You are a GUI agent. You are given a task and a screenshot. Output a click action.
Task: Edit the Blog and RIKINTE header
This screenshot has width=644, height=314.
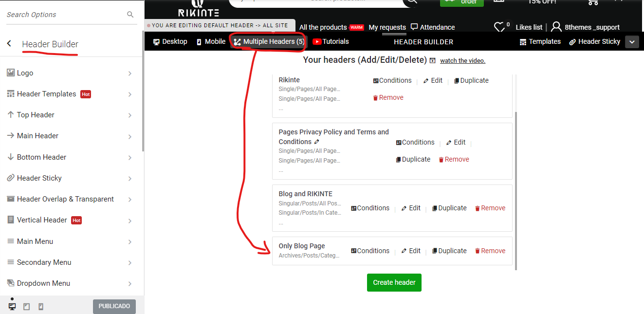point(411,208)
